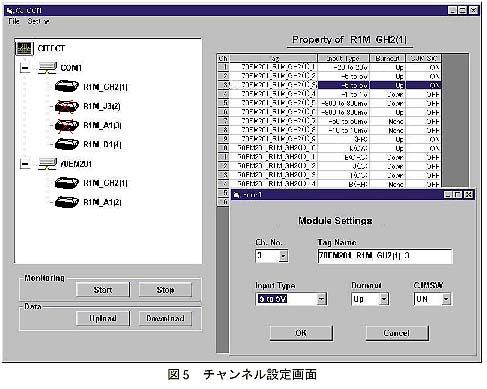Viewport: 487px width, 389px height.
Task: Click module icon of R1M_GH2[1] under COM1
Action: (67, 87)
